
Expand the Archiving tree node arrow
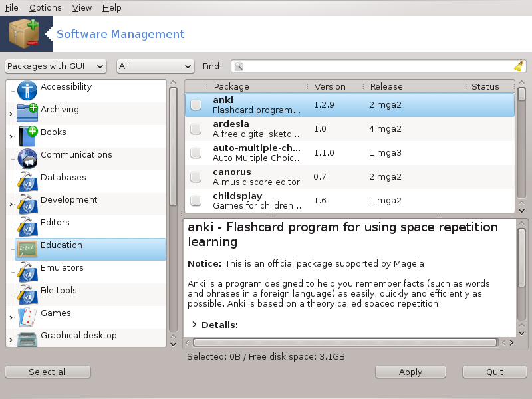[x=11, y=114]
